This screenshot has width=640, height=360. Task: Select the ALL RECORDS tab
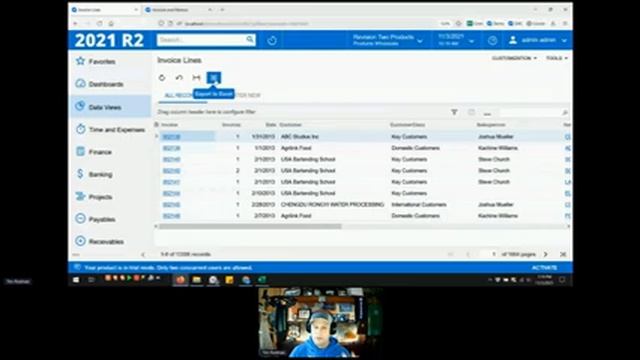(178, 95)
